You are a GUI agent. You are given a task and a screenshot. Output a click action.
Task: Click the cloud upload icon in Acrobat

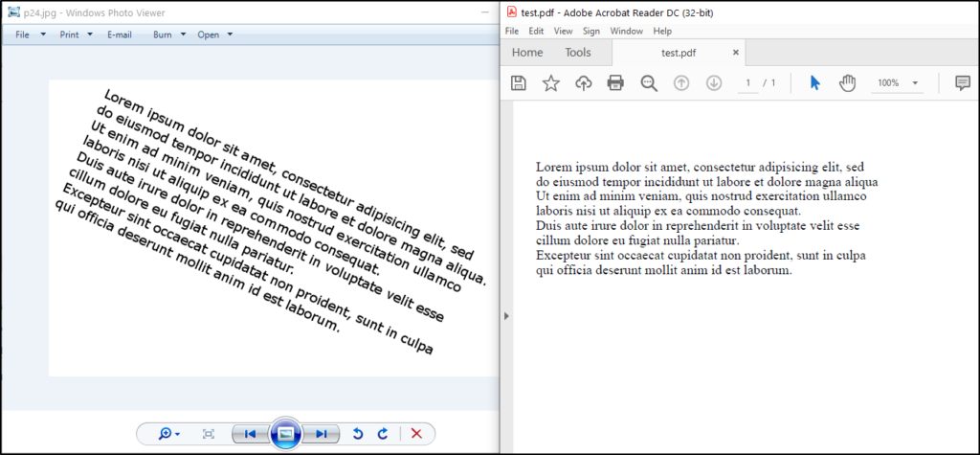583,83
